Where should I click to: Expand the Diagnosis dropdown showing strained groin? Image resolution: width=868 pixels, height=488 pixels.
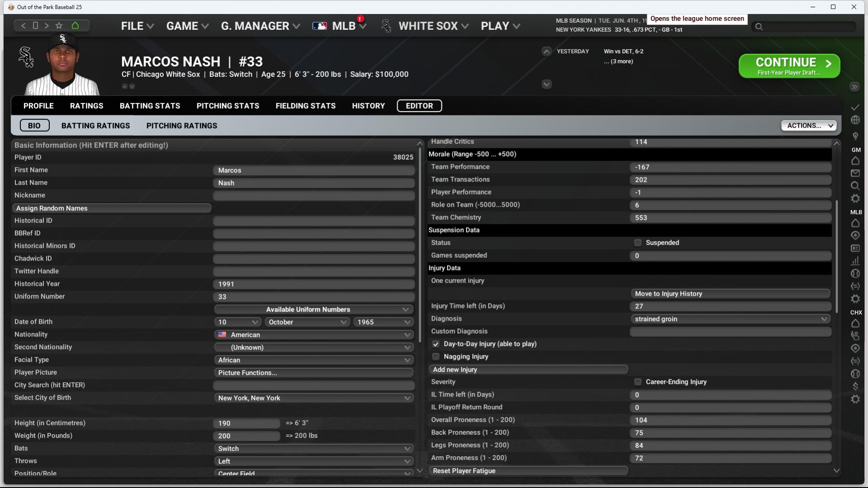click(730, 319)
